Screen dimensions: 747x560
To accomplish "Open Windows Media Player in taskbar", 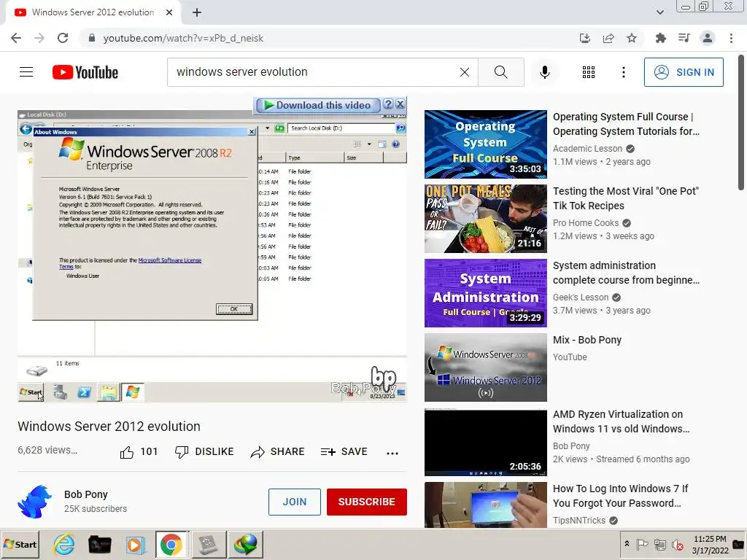I will coord(135,544).
